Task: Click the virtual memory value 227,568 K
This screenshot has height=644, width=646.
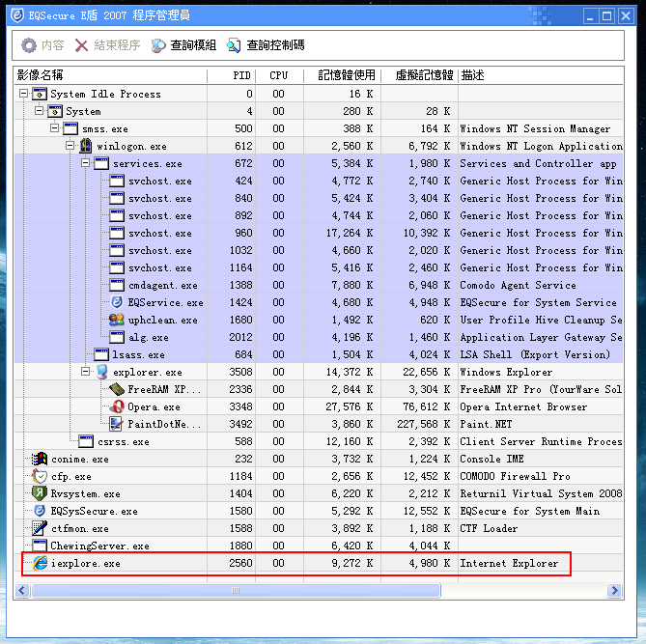Action: point(424,424)
